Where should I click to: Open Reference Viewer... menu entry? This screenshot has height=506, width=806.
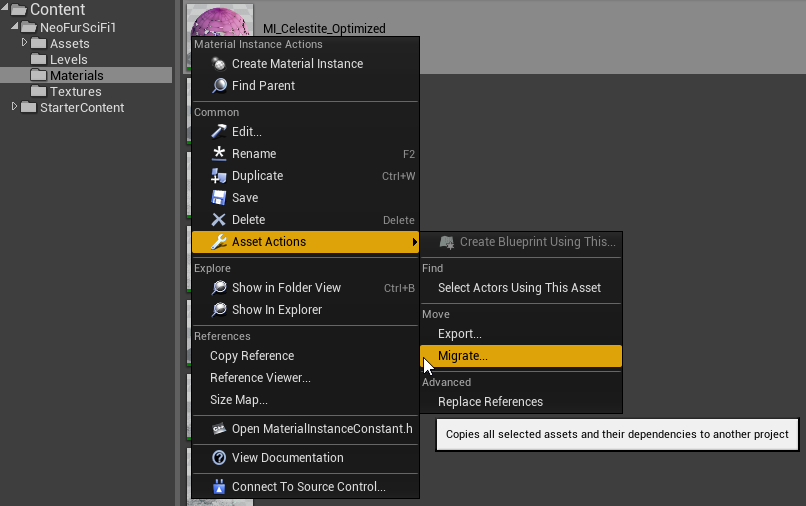coord(260,378)
